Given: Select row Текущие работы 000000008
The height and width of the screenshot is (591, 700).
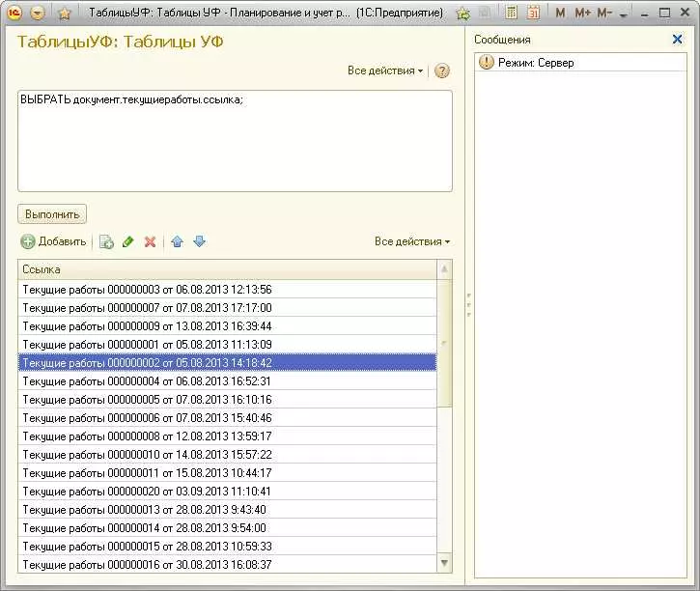Looking at the screenshot, I should (x=228, y=436).
